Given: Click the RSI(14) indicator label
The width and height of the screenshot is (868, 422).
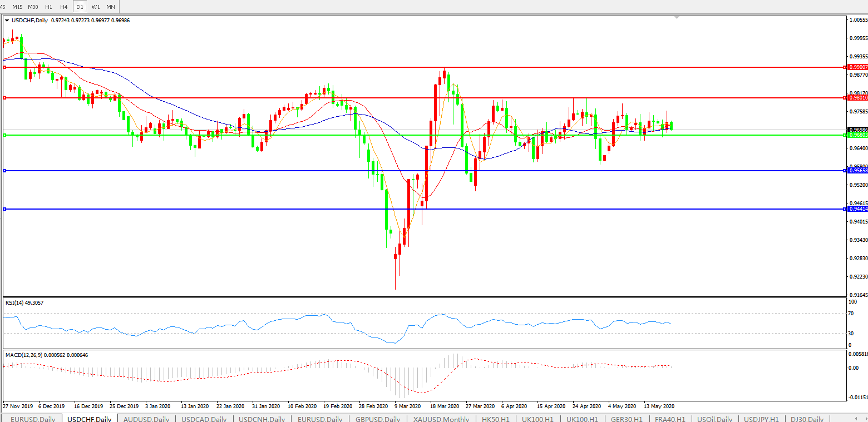Looking at the screenshot, I should pos(24,303).
